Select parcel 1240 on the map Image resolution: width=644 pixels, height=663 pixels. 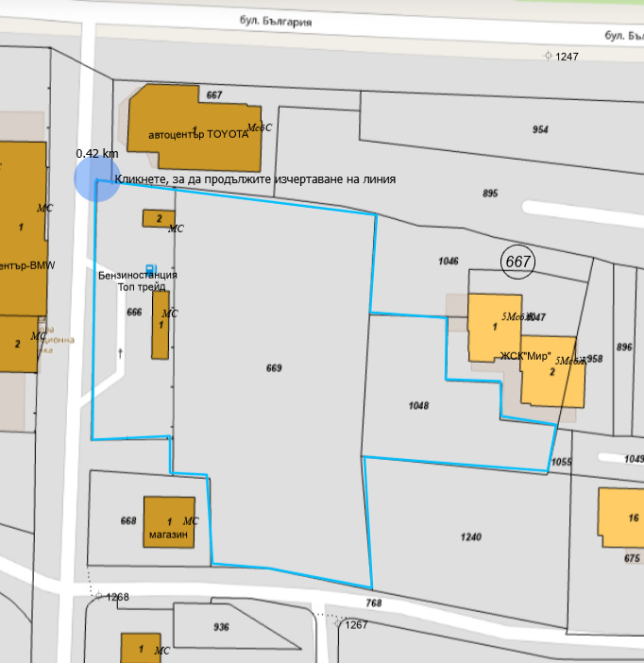[470, 537]
